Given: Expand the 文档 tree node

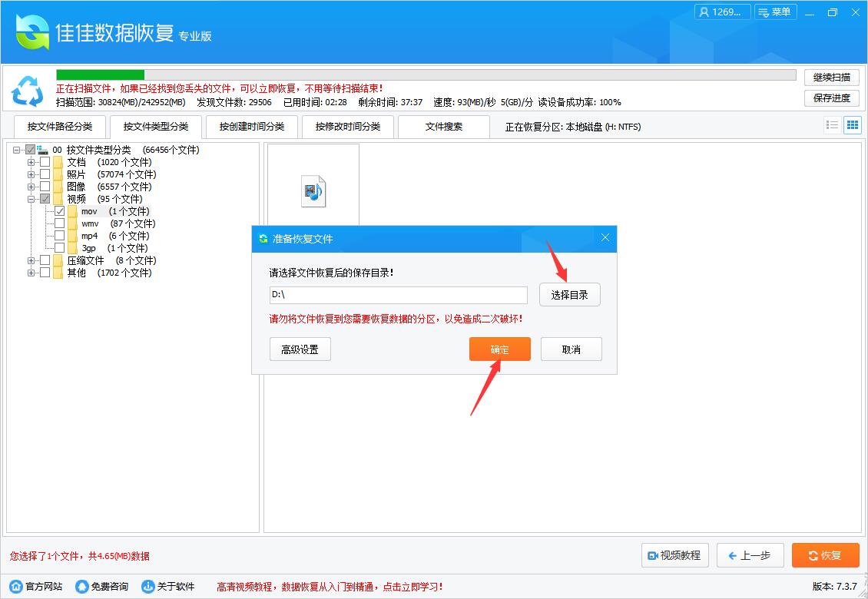Looking at the screenshot, I should pos(29,161).
